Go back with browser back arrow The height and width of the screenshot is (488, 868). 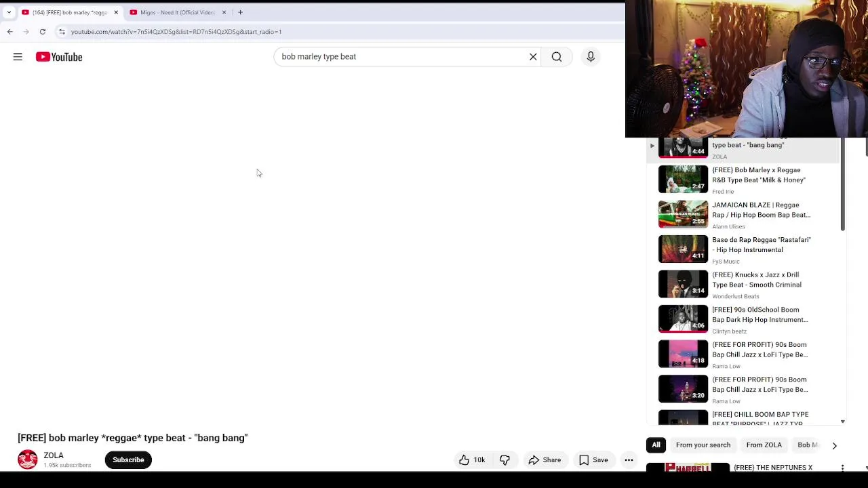pyautogui.click(x=9, y=31)
